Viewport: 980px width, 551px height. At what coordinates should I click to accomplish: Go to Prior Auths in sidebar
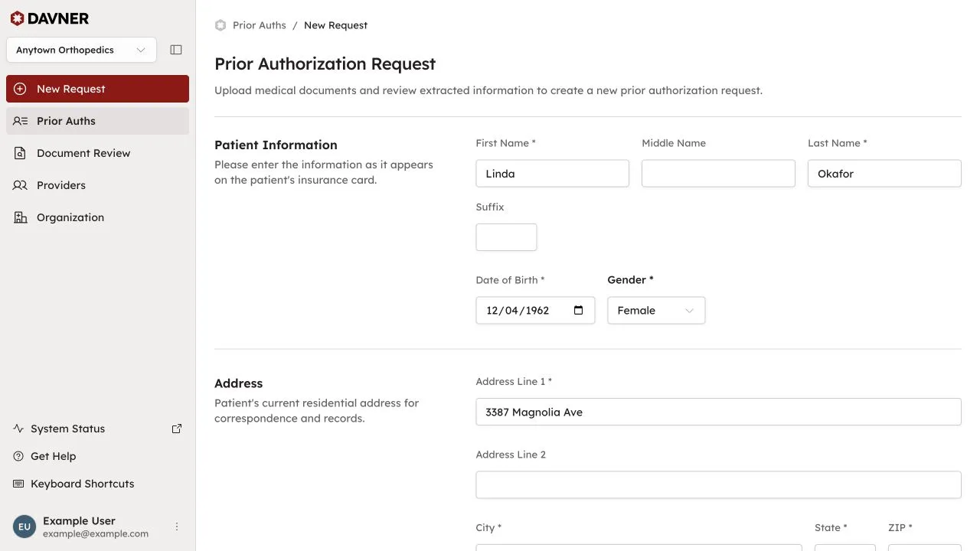pos(97,121)
